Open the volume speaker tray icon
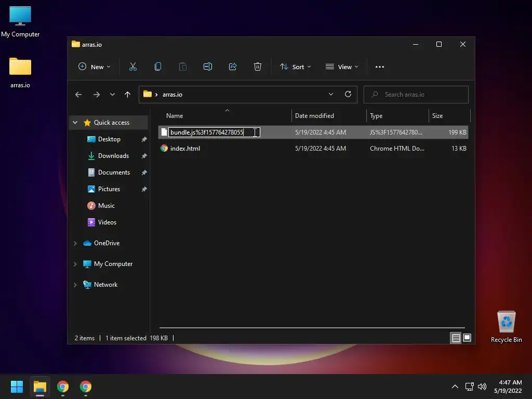Viewport: 532px width, 399px height. pyautogui.click(x=482, y=387)
